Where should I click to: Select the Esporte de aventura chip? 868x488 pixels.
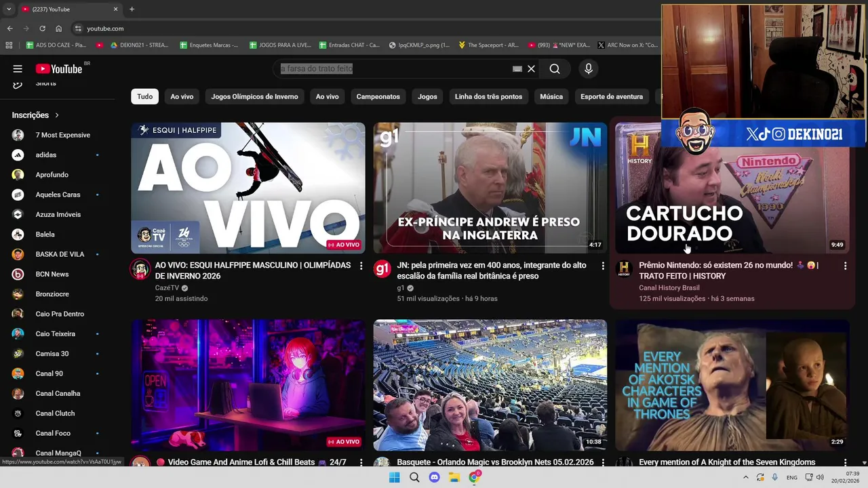(612, 97)
